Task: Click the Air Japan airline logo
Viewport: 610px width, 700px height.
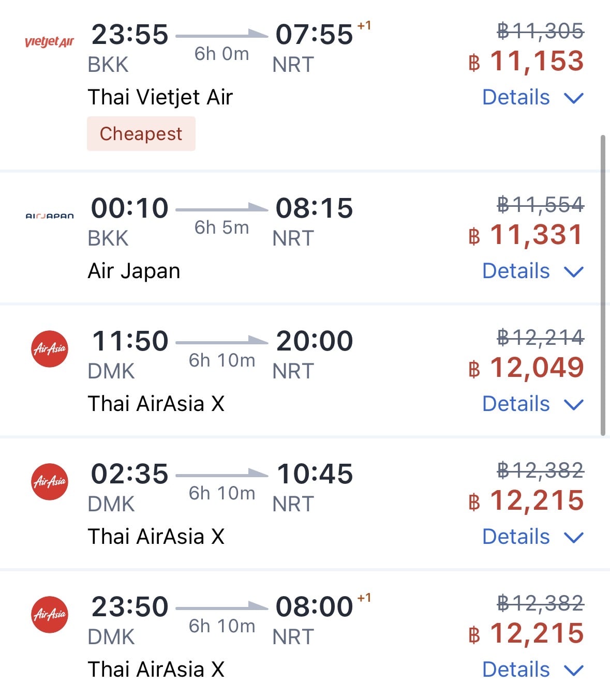Action: click(x=49, y=216)
